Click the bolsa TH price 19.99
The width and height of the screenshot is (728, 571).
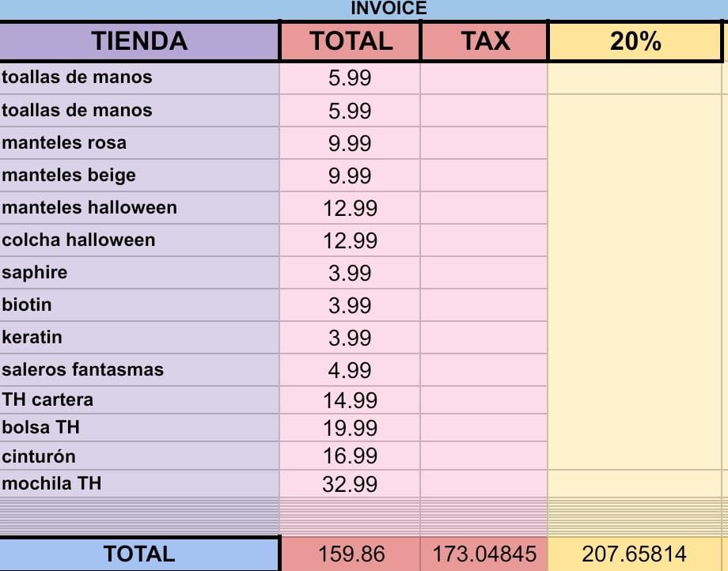pos(350,428)
